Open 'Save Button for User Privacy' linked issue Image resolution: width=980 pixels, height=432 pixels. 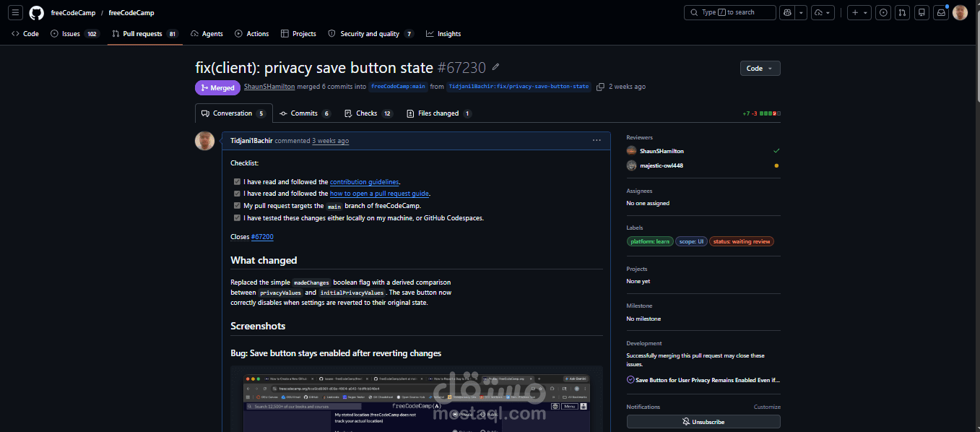(x=707, y=379)
